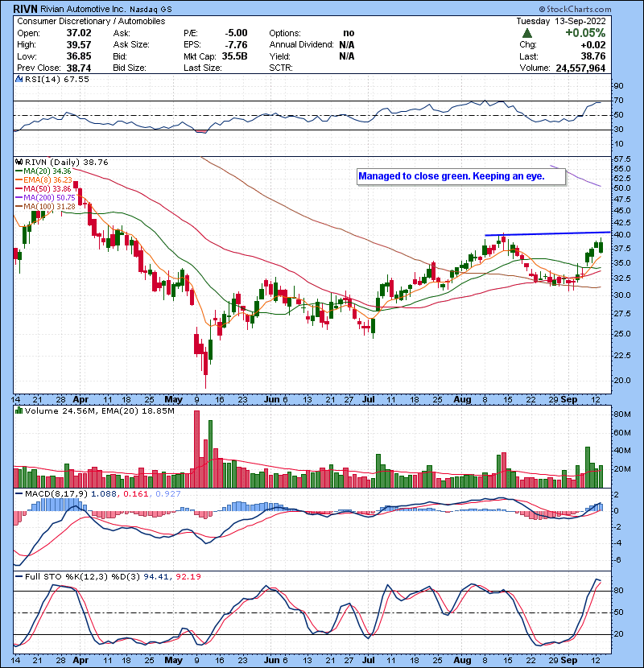
Task: Click the RSI(14) 67.55 indicator label
Action: point(56,79)
